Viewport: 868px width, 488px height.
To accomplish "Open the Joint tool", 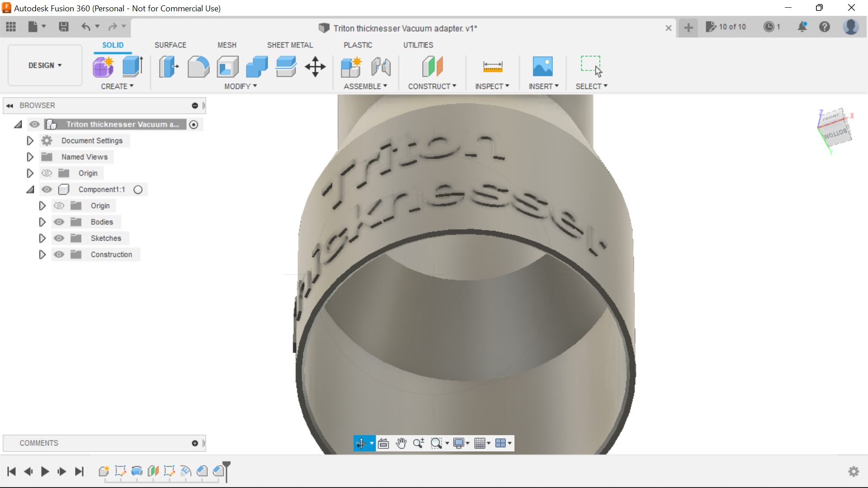I will pyautogui.click(x=381, y=66).
